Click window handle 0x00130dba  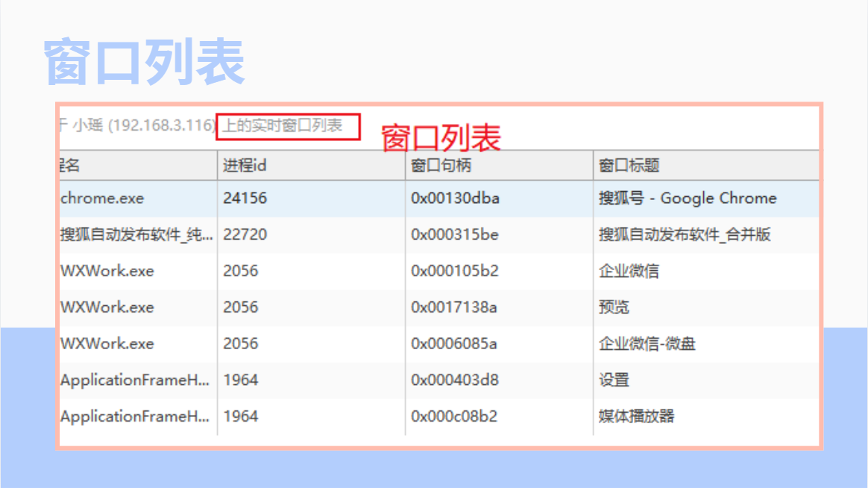click(455, 198)
